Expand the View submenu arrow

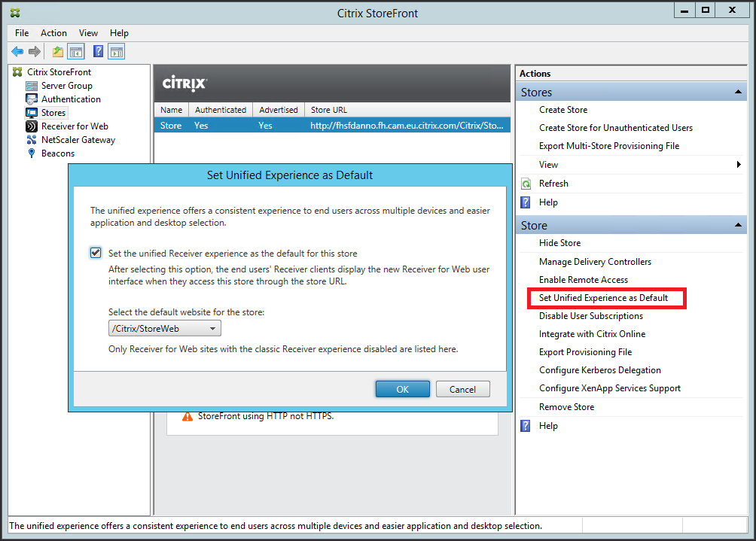(x=739, y=165)
